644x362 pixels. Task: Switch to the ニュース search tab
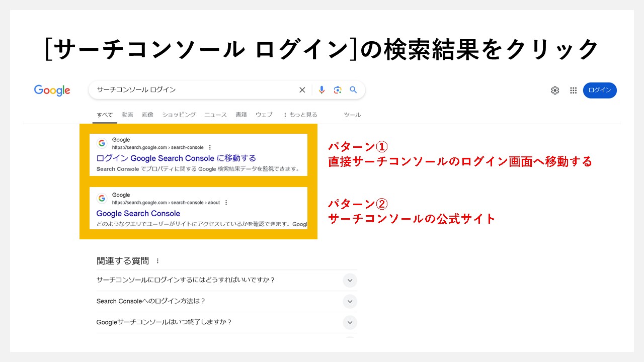[215, 114]
